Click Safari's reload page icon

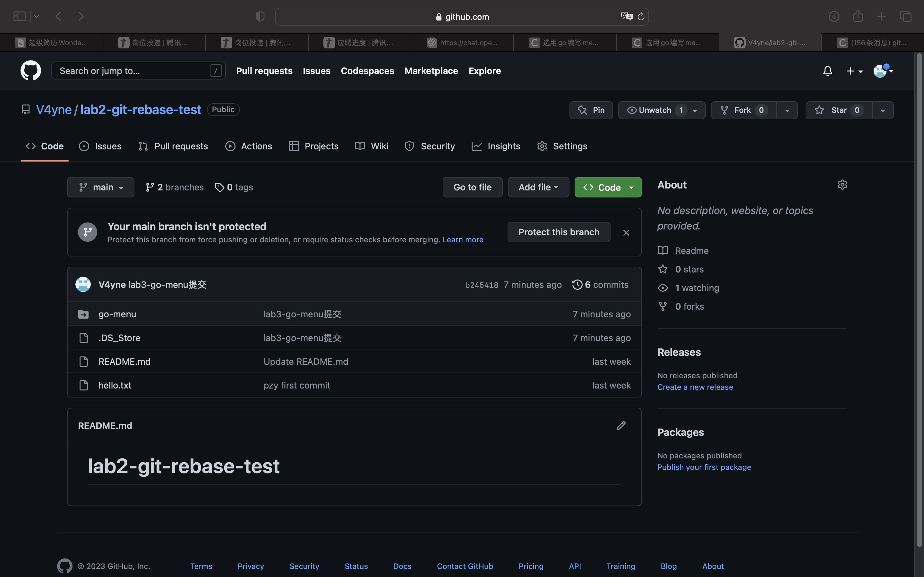pyautogui.click(x=641, y=16)
